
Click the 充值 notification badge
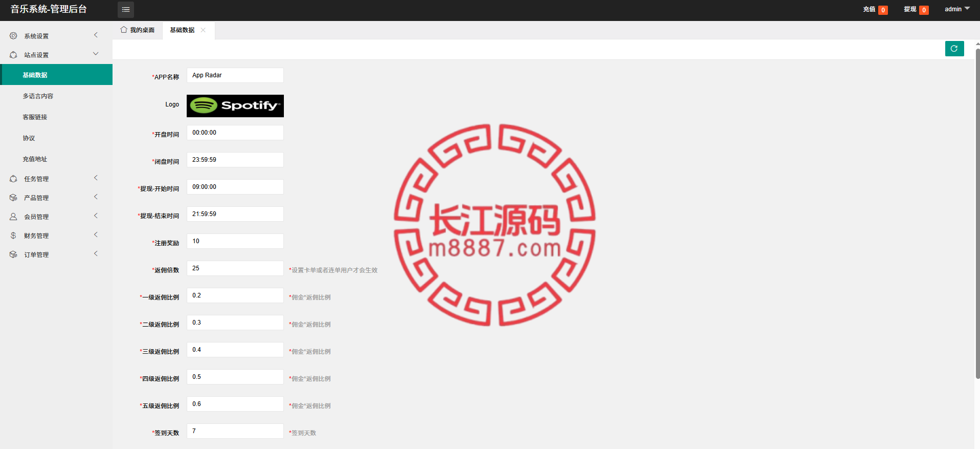click(883, 10)
